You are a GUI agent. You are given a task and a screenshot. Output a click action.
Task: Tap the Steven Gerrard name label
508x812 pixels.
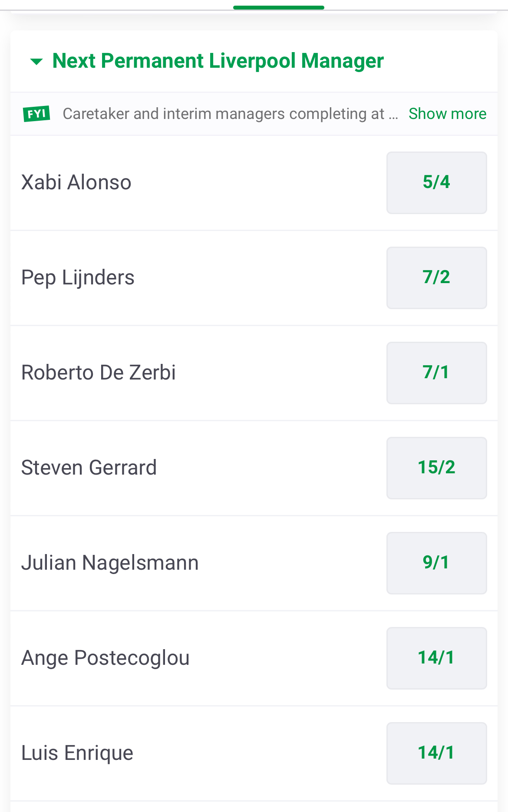pyautogui.click(x=89, y=468)
